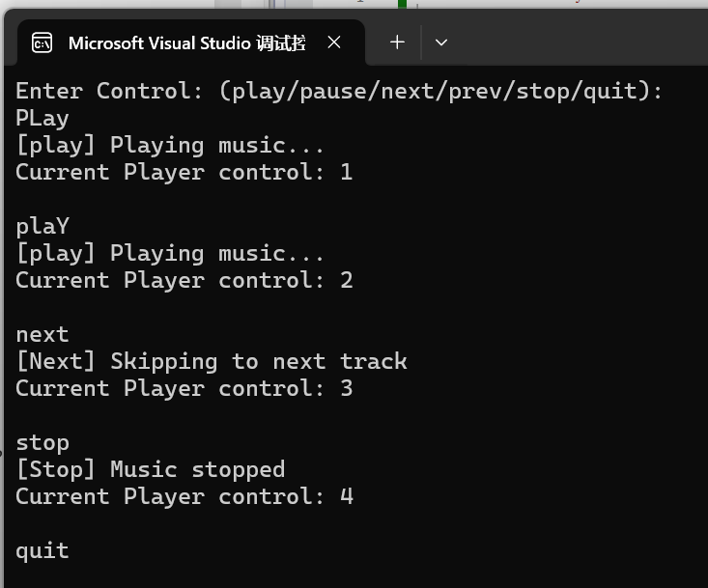
Task: Click empty tab bar right of dropdown chevron
Action: coord(580,42)
